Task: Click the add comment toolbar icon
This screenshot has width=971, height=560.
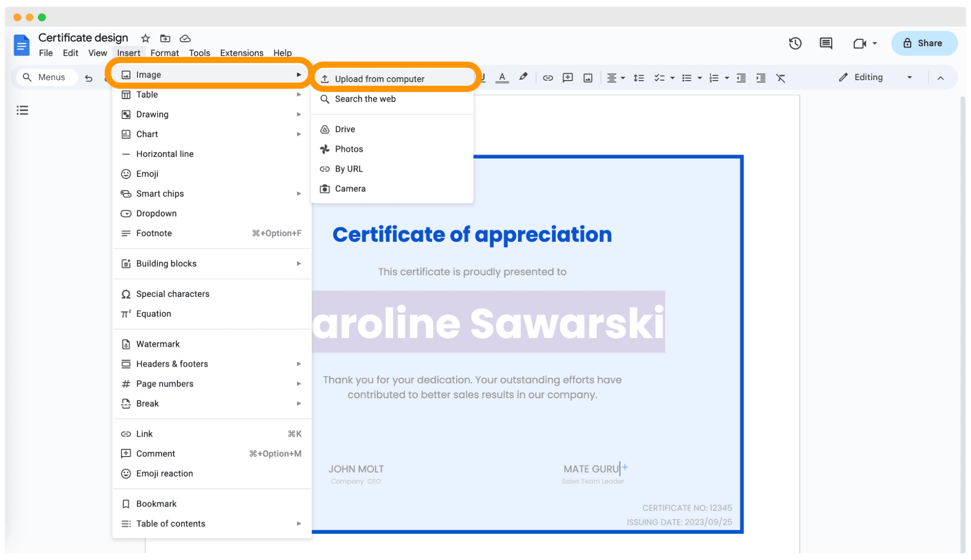Action: (568, 78)
